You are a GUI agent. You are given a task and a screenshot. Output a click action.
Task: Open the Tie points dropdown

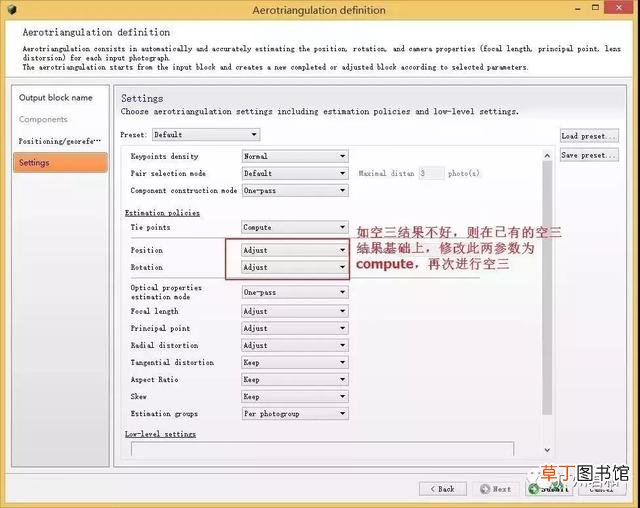pyautogui.click(x=295, y=227)
